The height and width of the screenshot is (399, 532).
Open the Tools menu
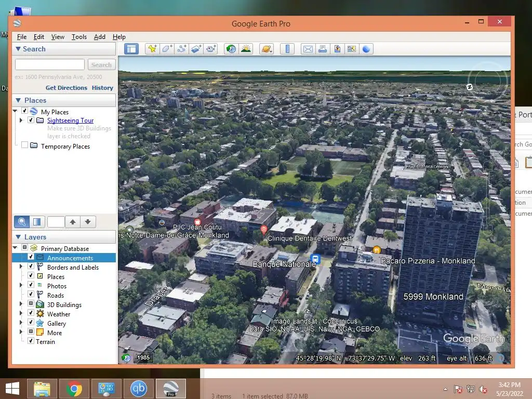[79, 37]
